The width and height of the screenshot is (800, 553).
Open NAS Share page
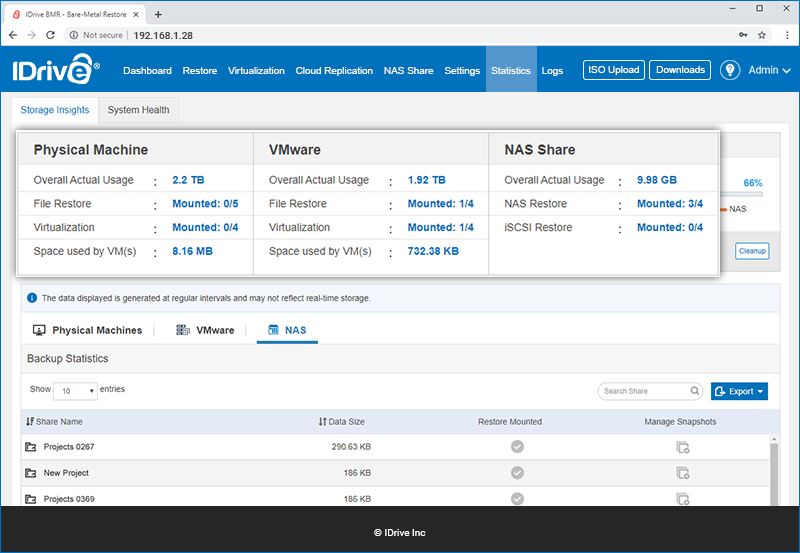coord(408,70)
